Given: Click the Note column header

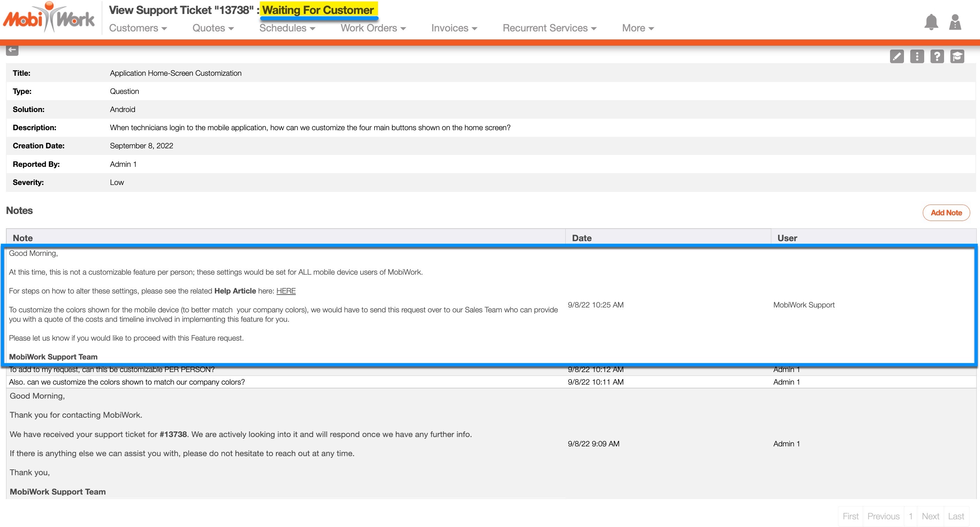Looking at the screenshot, I should (x=23, y=238).
